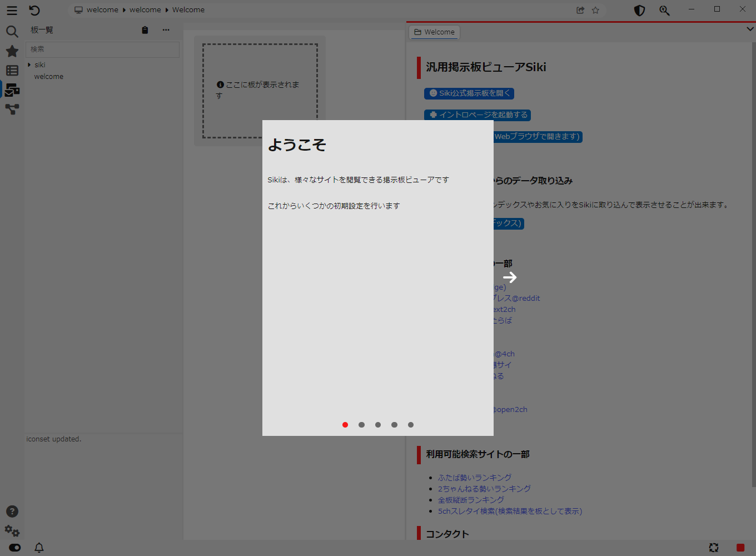Toggle the notification bell at the bottom
The image size is (756, 556).
[x=39, y=548]
